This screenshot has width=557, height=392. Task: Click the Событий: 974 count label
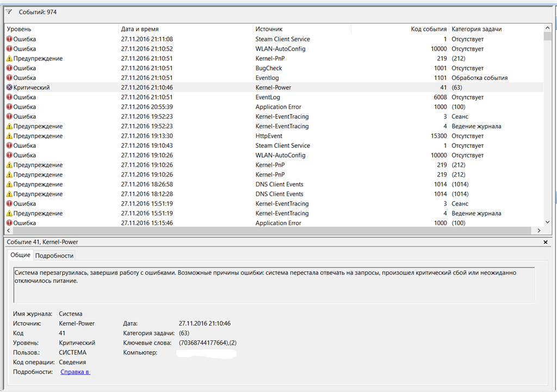(38, 12)
